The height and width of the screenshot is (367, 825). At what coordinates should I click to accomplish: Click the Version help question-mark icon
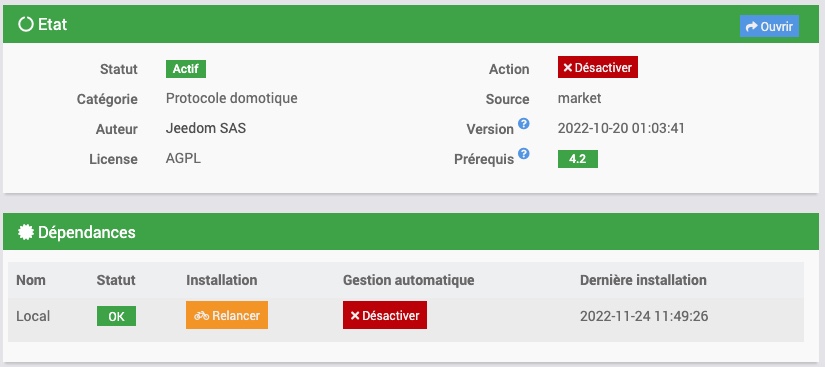524,124
